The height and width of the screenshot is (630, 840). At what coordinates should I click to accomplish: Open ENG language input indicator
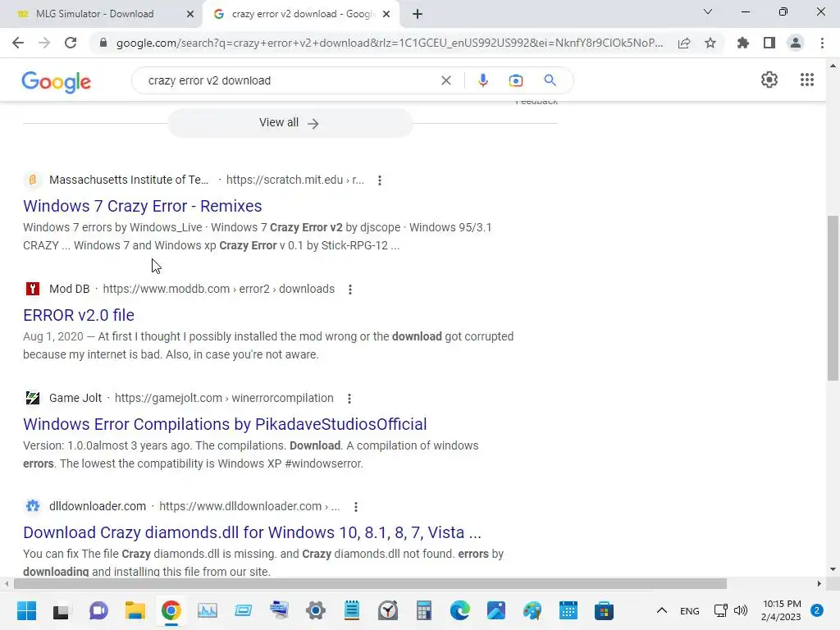[x=689, y=610]
